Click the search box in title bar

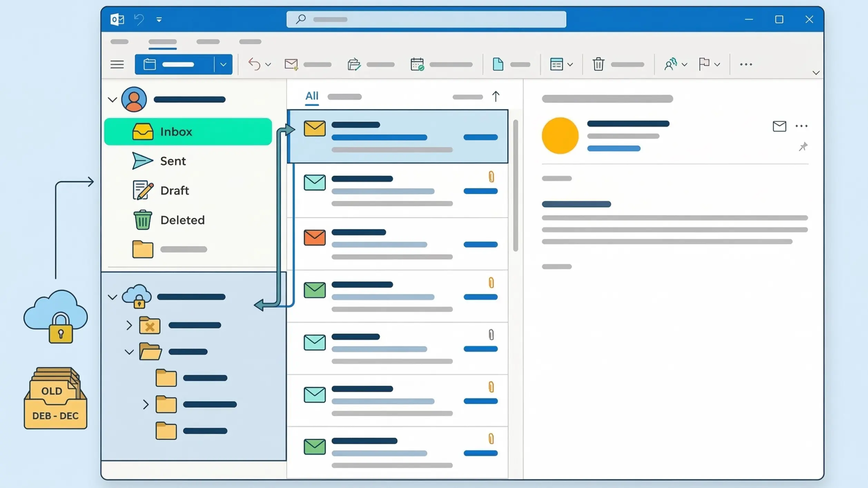[x=426, y=19]
